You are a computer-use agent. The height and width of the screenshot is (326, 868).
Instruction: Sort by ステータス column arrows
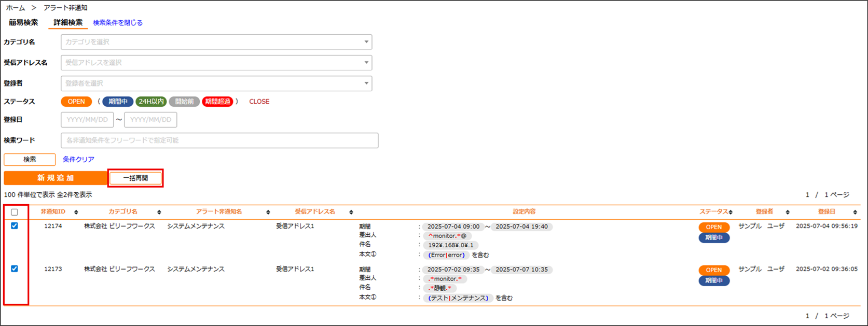point(731,212)
